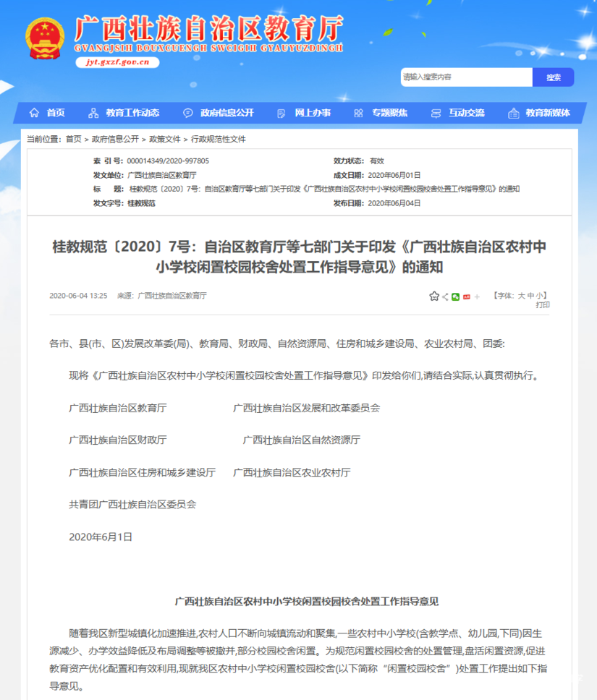The width and height of the screenshot is (597, 700).
Task: Click the icon beside 互动交流
Action: 436,114
